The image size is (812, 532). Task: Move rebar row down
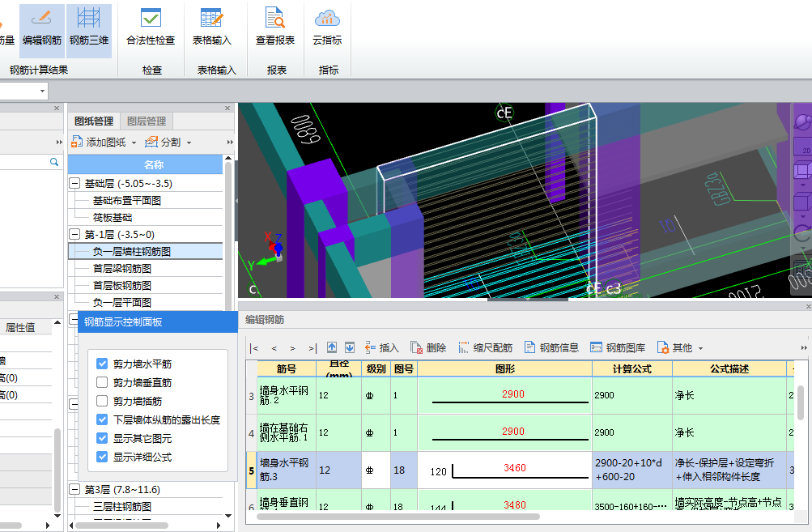tap(350, 347)
